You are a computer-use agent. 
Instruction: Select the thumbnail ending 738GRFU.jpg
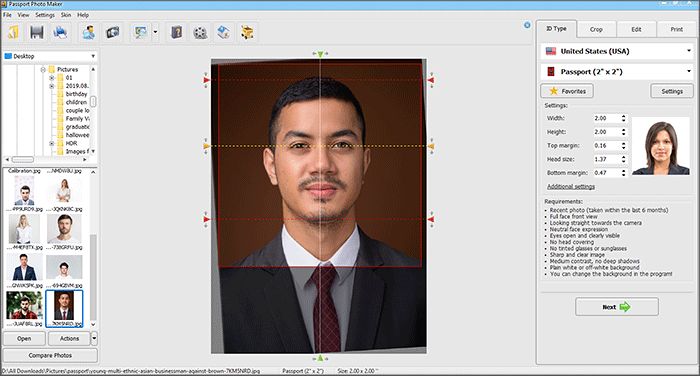pos(64,232)
